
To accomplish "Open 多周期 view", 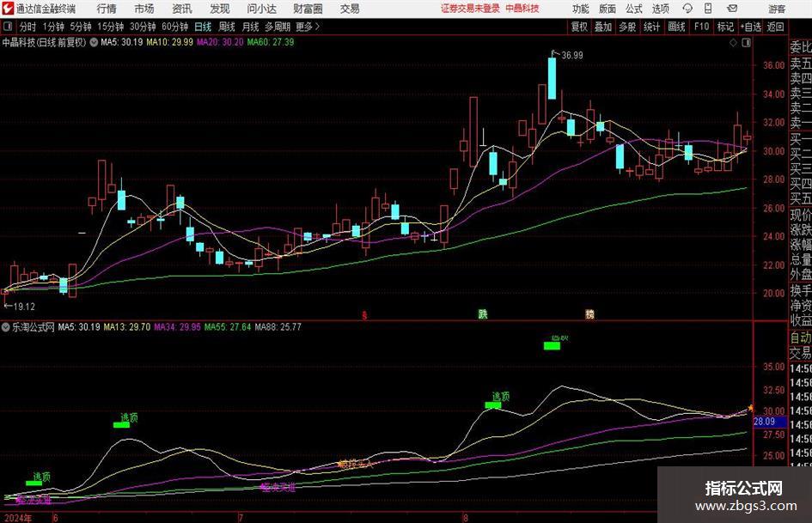I will 278,27.
